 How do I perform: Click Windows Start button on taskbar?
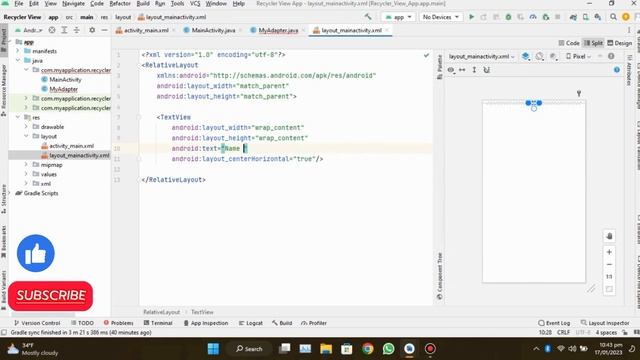pos(213,349)
